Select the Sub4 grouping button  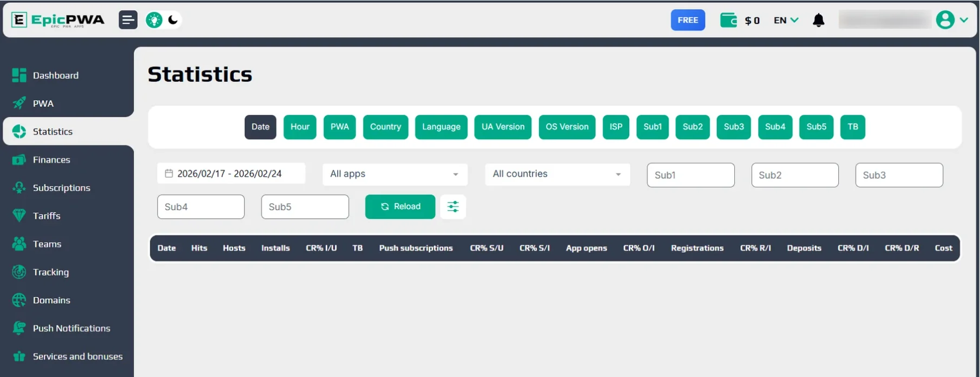coord(775,127)
